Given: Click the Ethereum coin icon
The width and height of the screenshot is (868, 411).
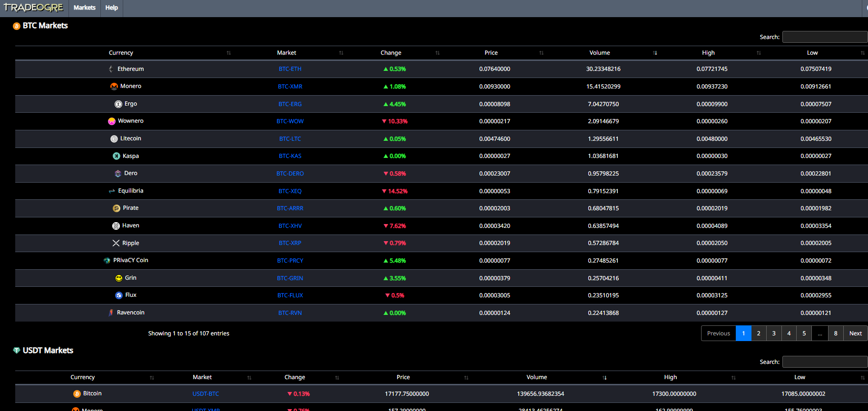Looking at the screenshot, I should 111,69.
